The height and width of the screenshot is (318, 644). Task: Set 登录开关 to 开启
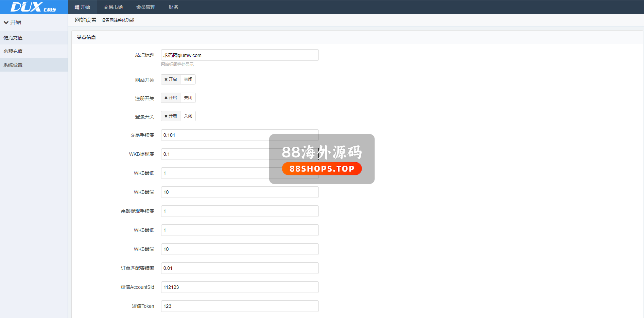tap(171, 116)
